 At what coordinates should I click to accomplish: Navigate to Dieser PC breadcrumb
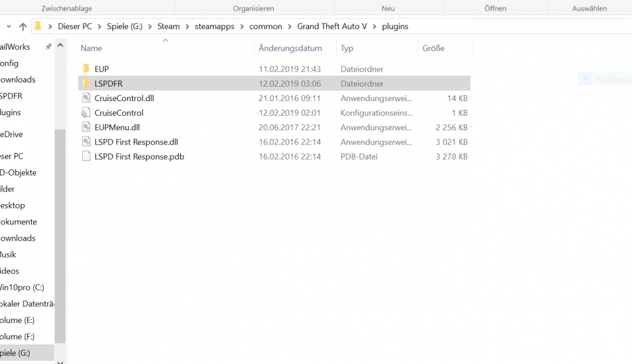(x=75, y=26)
